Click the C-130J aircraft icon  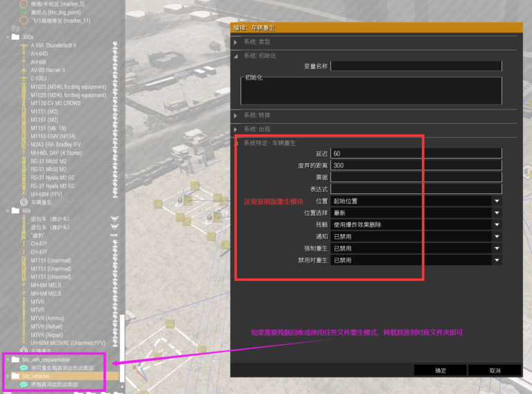(24, 78)
